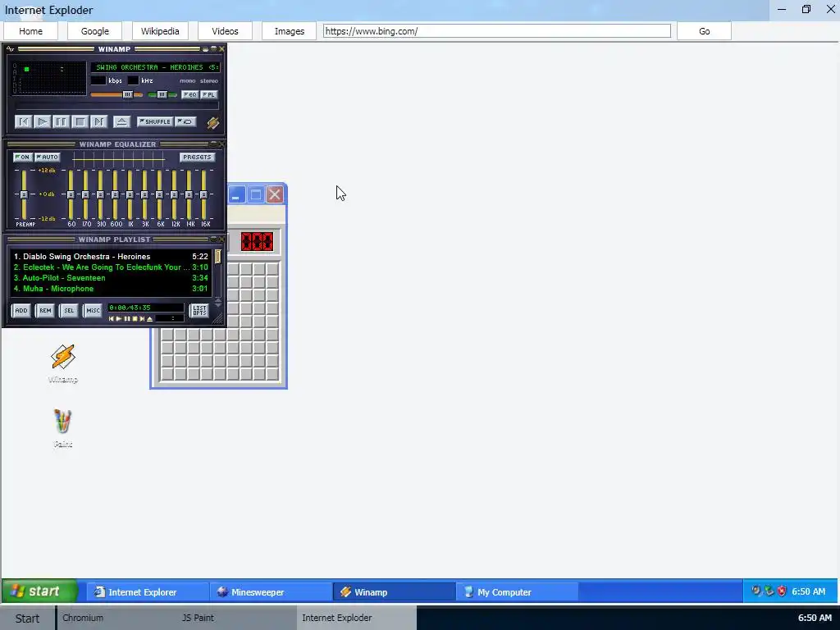Toggle Winamp repeat mode

(x=186, y=121)
